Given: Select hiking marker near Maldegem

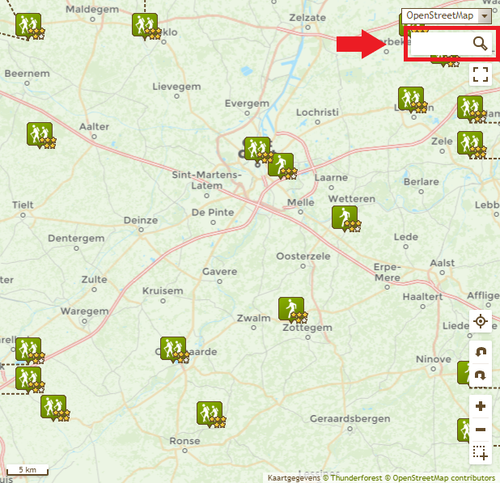Looking at the screenshot, I should pyautogui.click(x=29, y=26).
